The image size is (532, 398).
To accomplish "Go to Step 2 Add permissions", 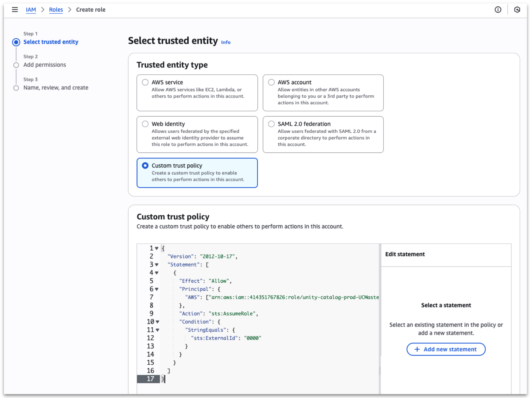I will click(x=44, y=65).
